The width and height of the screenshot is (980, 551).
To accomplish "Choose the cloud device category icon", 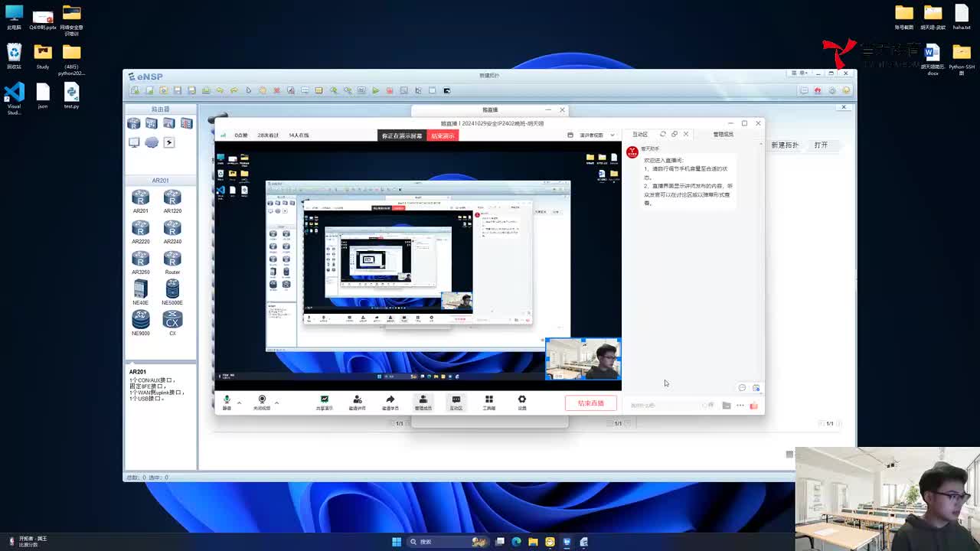I will pos(152,142).
